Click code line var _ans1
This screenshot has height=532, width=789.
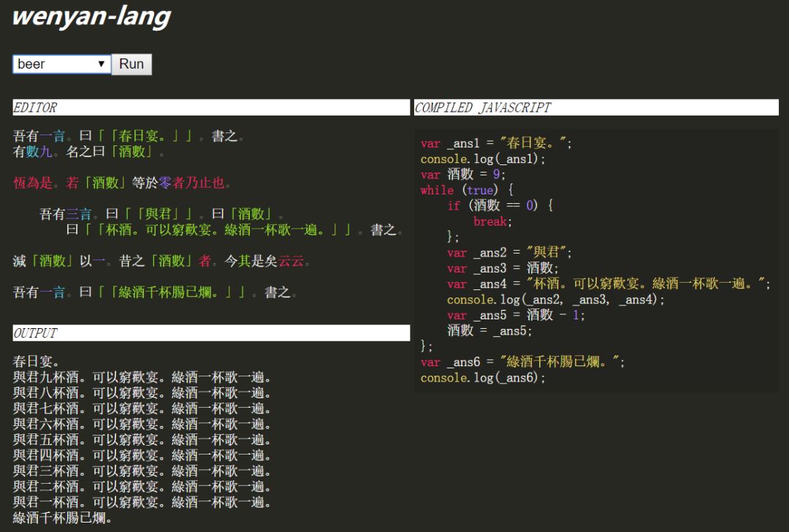pyautogui.click(x=496, y=143)
